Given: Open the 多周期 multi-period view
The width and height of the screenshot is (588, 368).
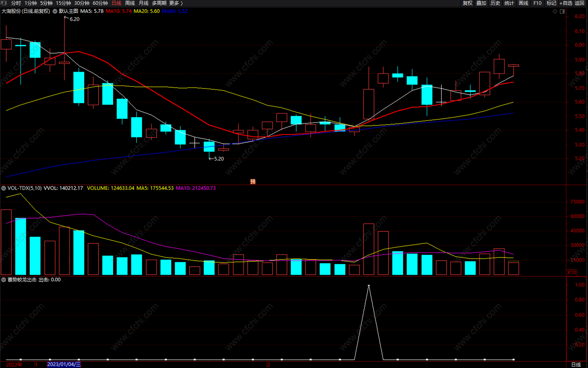Looking at the screenshot, I should pyautogui.click(x=159, y=3).
